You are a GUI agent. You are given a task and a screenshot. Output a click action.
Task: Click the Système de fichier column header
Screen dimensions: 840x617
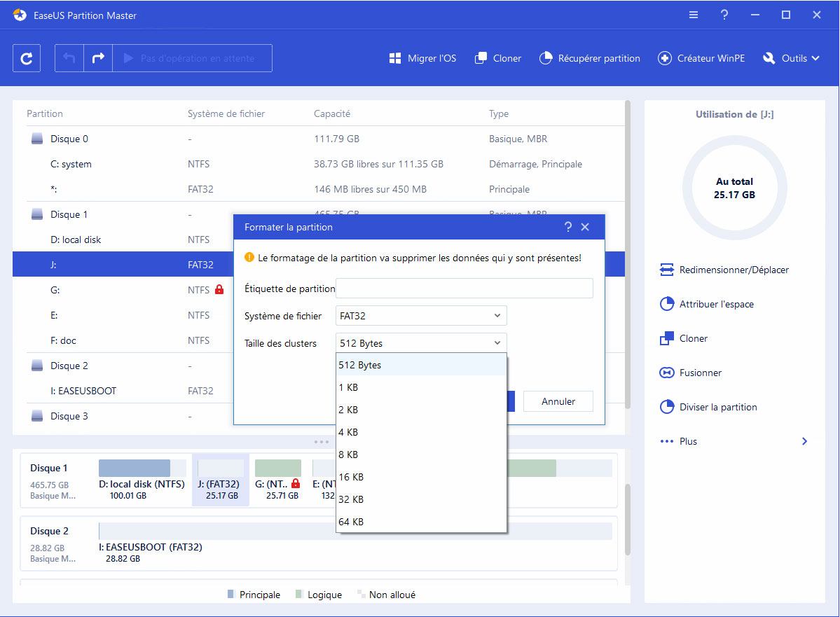[226, 113]
